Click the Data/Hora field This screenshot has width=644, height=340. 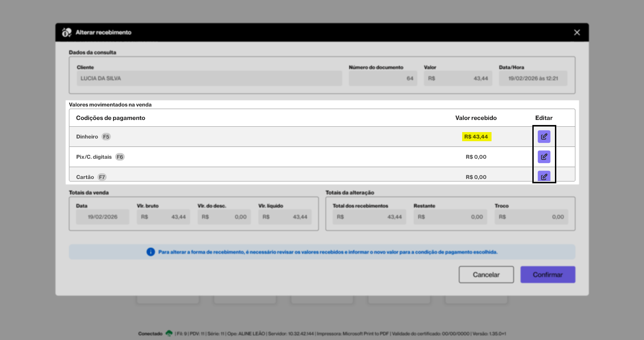(533, 79)
